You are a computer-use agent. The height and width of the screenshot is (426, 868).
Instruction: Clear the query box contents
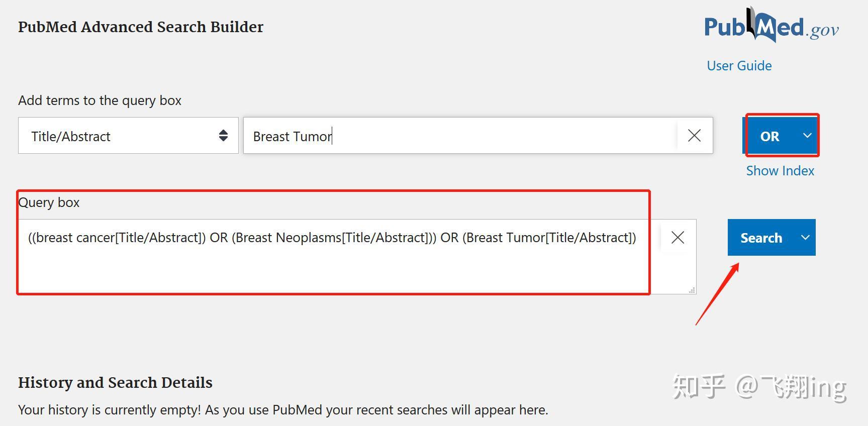pos(678,238)
